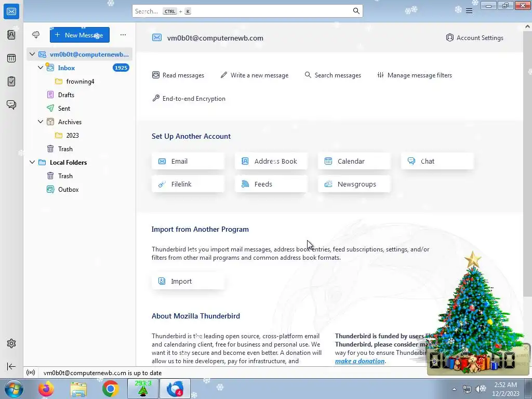This screenshot has width=532, height=399.
Task: Open the frowning4 subfolder
Action: point(79,82)
